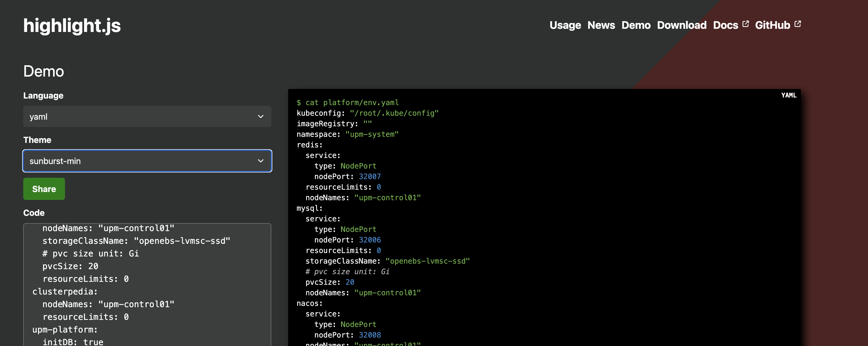Click the chevron arrow of the yaml dropdown

tap(260, 116)
